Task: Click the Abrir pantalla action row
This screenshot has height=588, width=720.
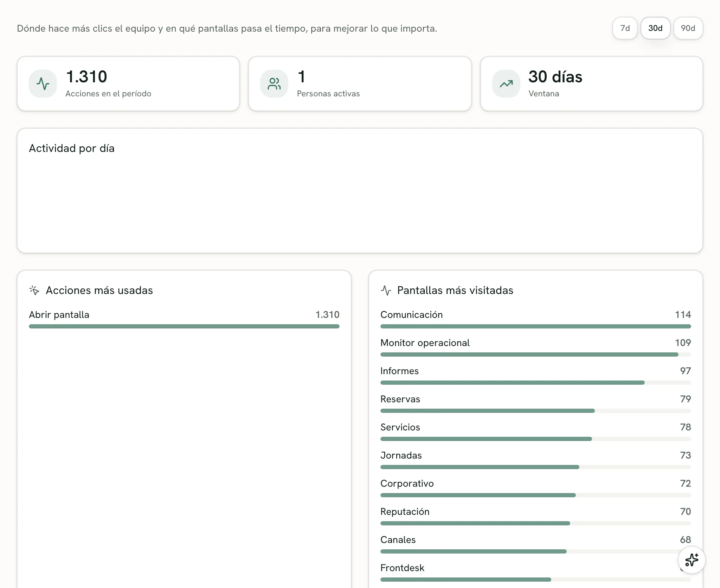Action: point(184,319)
